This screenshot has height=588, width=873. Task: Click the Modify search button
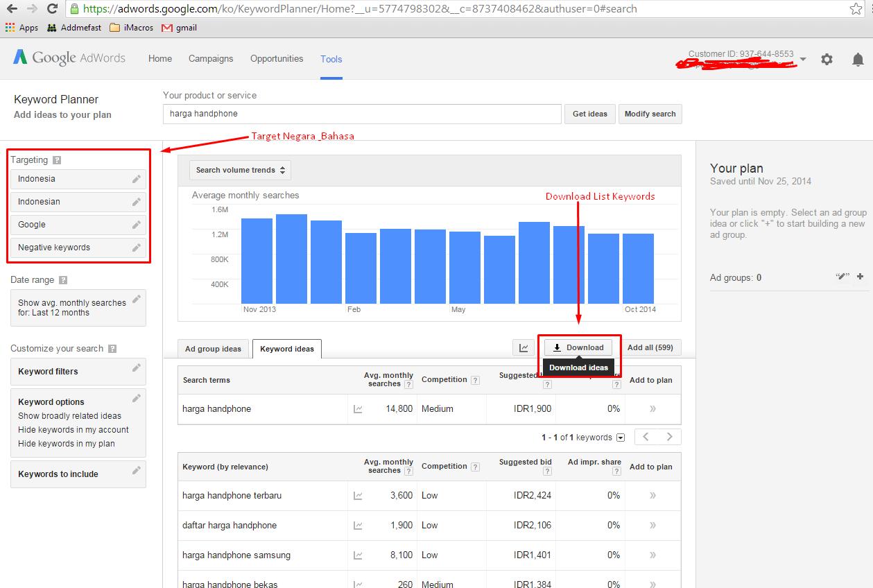click(x=650, y=114)
